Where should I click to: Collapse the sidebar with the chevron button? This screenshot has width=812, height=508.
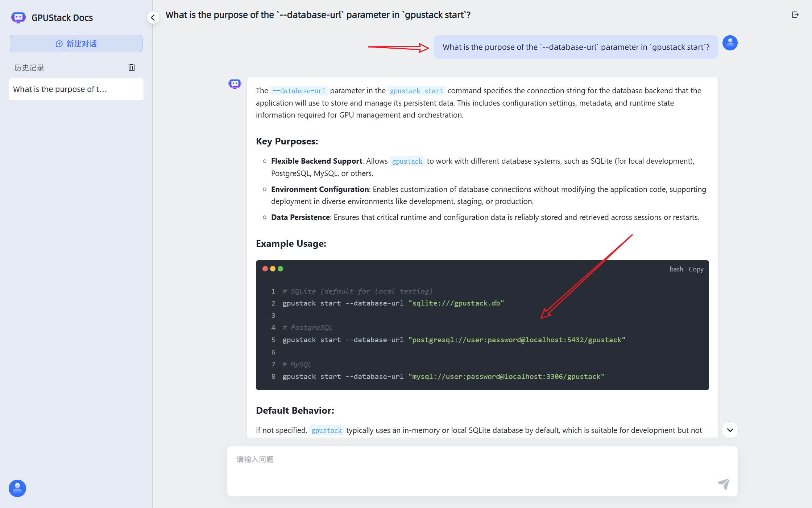[x=153, y=17]
